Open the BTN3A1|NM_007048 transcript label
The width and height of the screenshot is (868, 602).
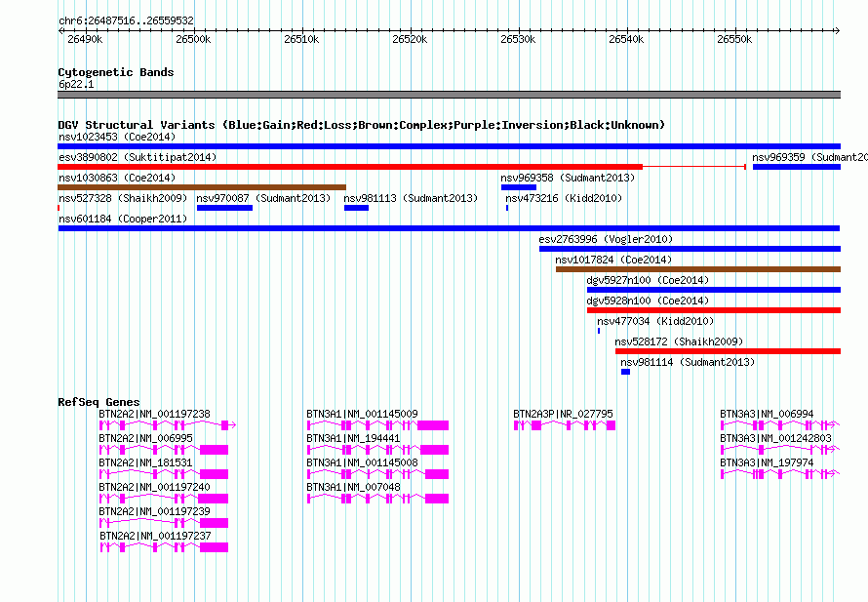[353, 487]
